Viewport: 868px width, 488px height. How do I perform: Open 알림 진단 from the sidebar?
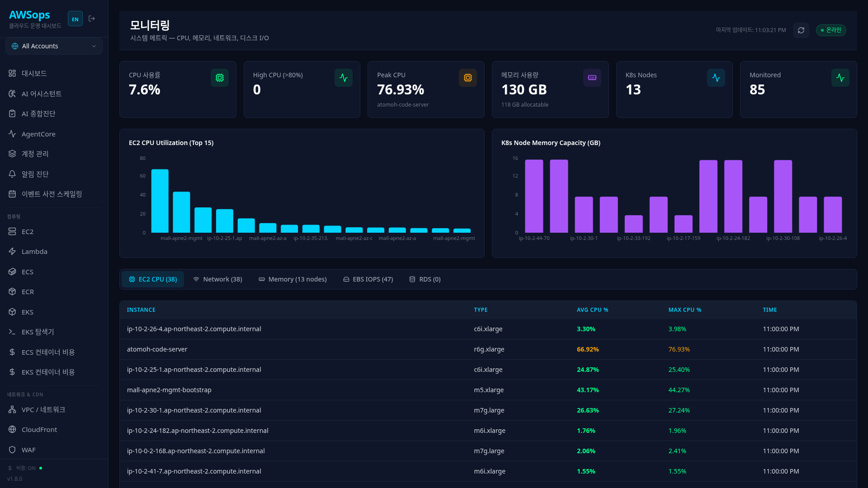pos(54,174)
